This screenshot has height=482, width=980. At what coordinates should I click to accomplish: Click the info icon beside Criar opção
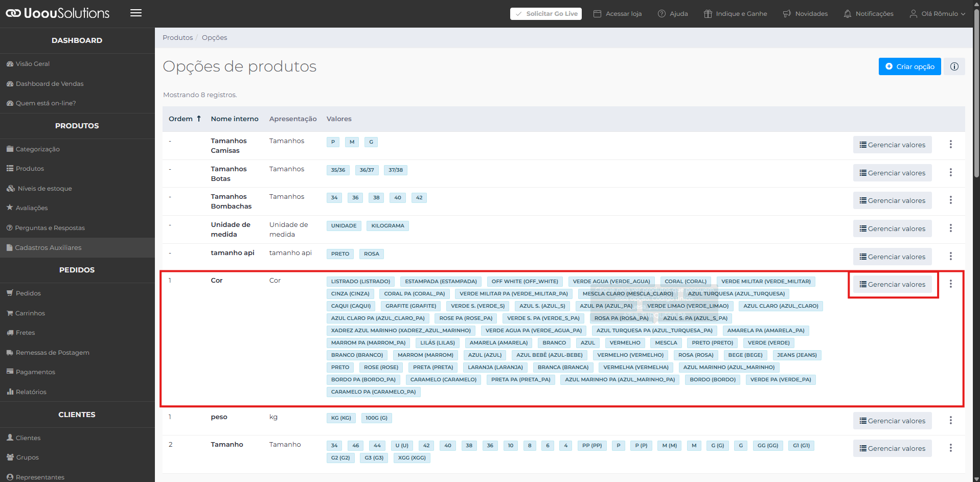click(954, 66)
